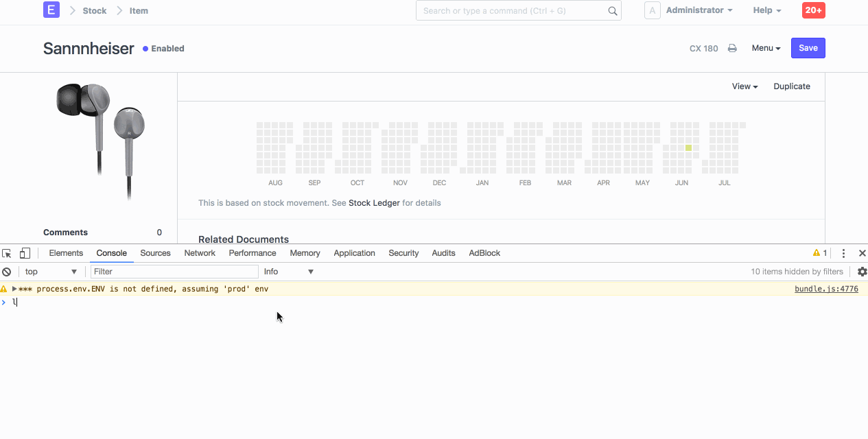Open the Audits tab
Viewport: 868px width, 439px height.
443,253
